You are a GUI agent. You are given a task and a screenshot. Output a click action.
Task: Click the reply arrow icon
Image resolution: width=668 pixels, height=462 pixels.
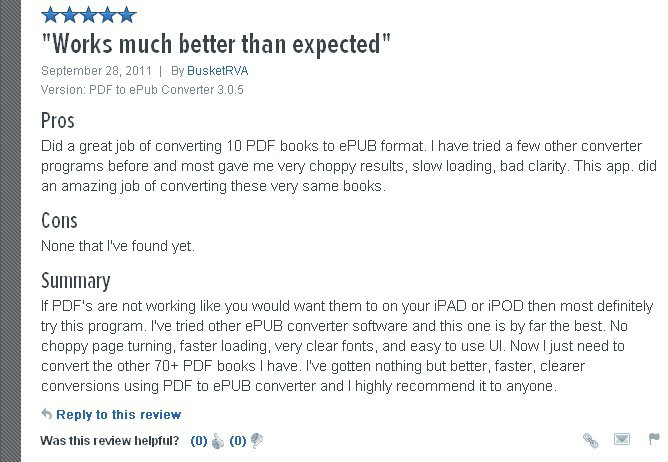pyautogui.click(x=46, y=413)
